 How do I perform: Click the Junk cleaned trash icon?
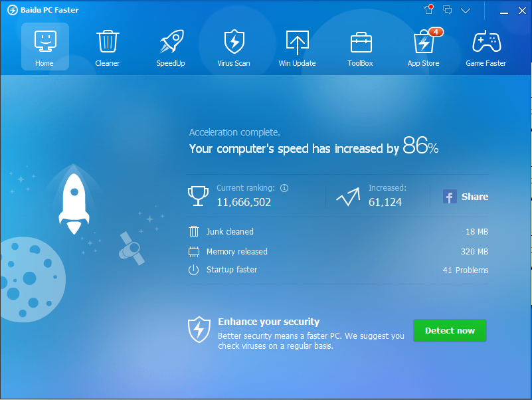coord(194,231)
